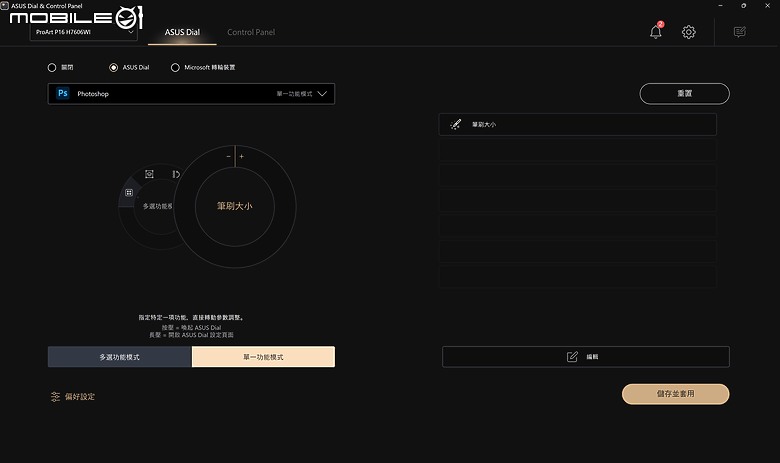Click the 多選功能 small dial center

157,206
